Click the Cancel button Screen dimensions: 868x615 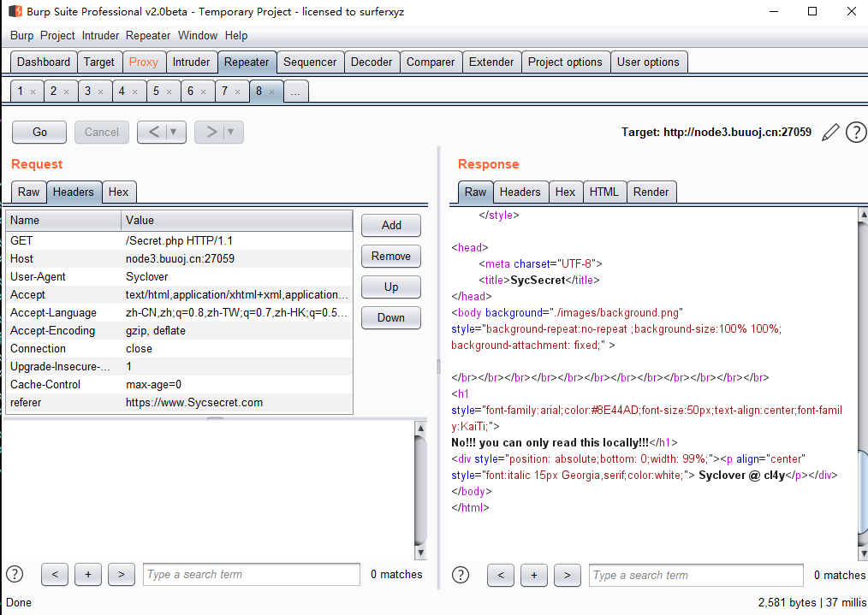point(102,133)
